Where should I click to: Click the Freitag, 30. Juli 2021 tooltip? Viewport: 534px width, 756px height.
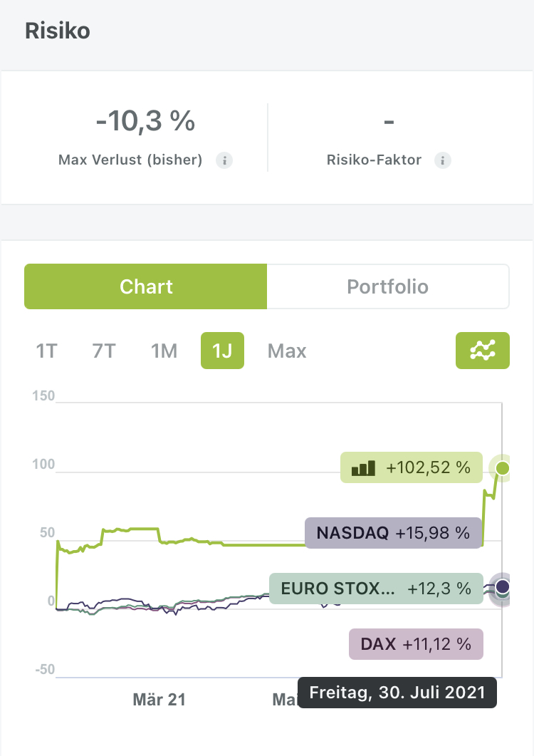397,692
